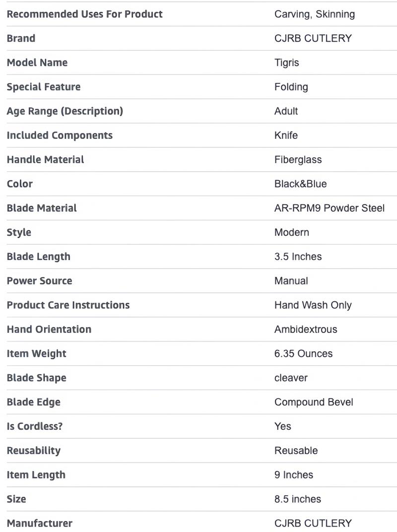The height and width of the screenshot is (532, 397).
Task: Click the Fiberglass handle material value
Action: [x=298, y=160]
